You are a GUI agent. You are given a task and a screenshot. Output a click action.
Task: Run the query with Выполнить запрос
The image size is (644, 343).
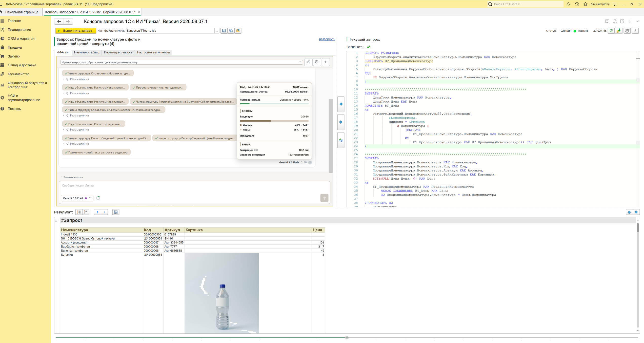(x=76, y=31)
